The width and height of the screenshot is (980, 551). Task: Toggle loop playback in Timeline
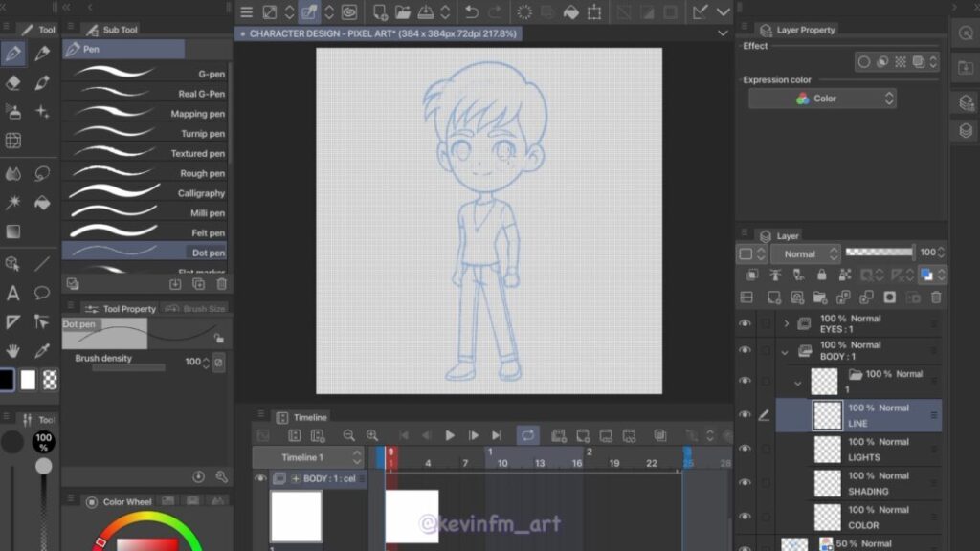(527, 435)
